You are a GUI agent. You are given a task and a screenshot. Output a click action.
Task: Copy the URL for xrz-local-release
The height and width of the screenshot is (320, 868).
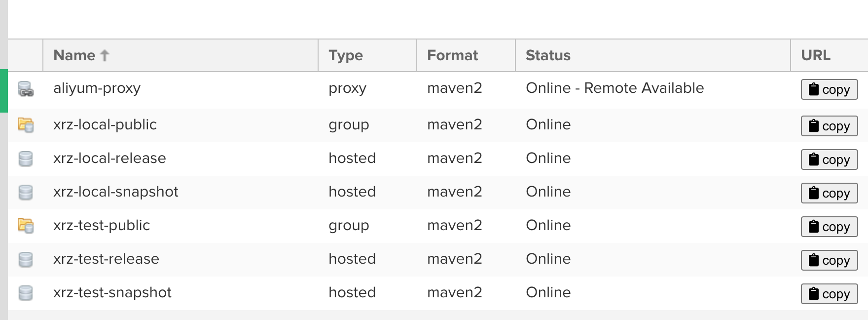click(x=829, y=160)
